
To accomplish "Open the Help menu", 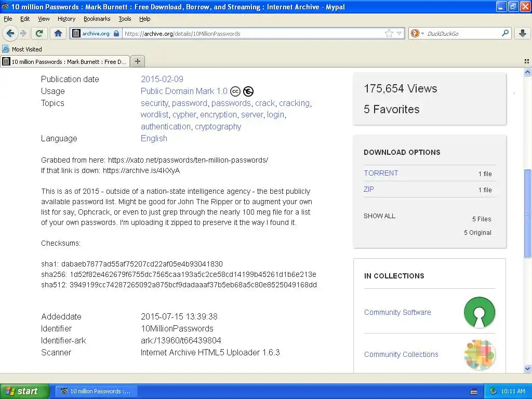I will pyautogui.click(x=144, y=19).
